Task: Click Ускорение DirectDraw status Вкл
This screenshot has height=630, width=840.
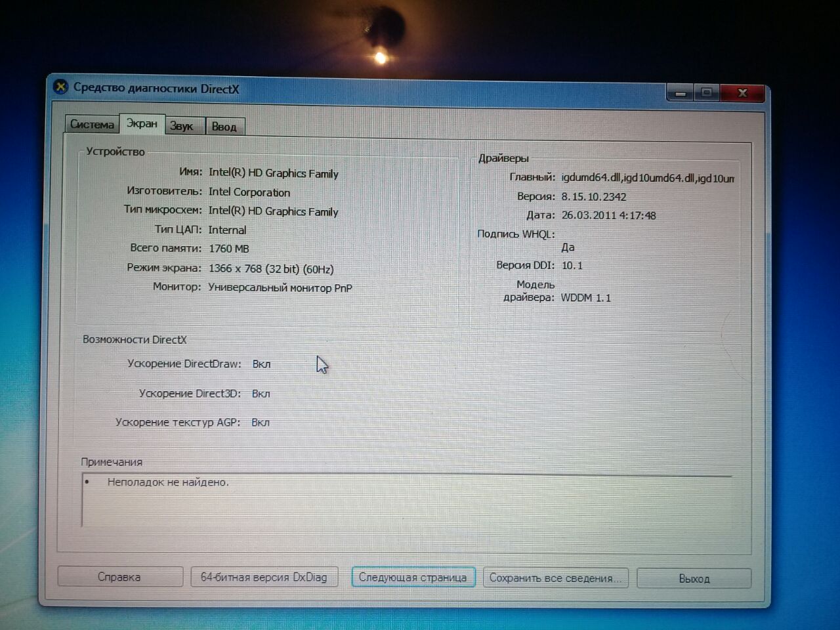Action: click(261, 364)
